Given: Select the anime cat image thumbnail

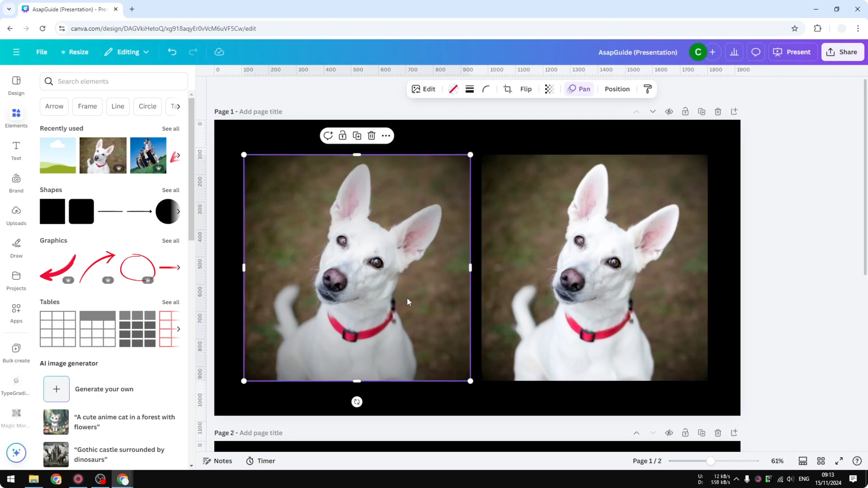Looking at the screenshot, I should [56, 422].
